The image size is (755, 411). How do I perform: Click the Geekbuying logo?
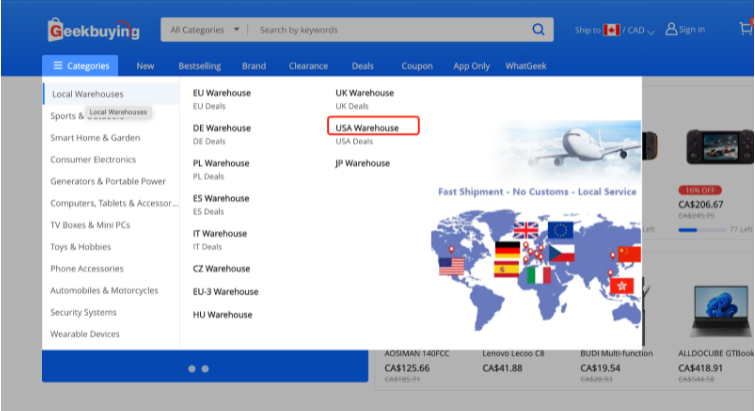coord(94,30)
